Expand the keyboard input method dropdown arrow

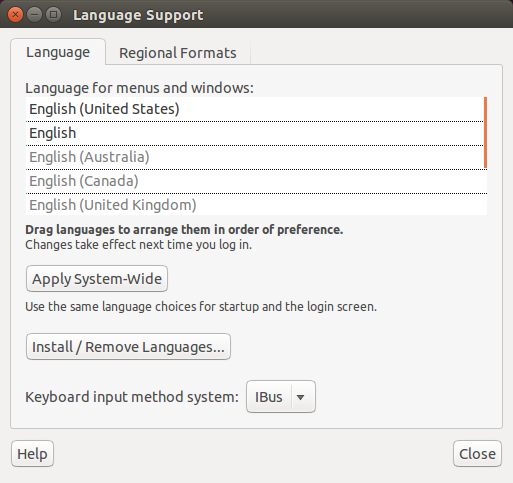[x=300, y=397]
